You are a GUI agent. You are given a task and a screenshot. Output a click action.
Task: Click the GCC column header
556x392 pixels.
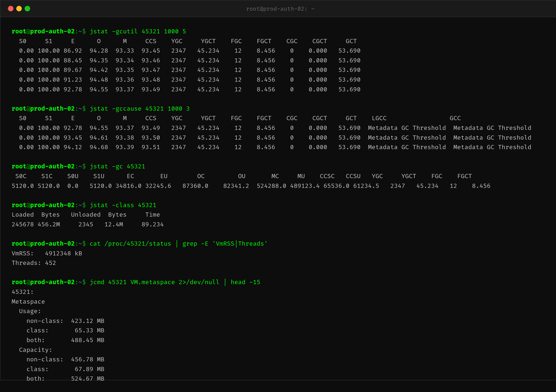pyautogui.click(x=455, y=118)
